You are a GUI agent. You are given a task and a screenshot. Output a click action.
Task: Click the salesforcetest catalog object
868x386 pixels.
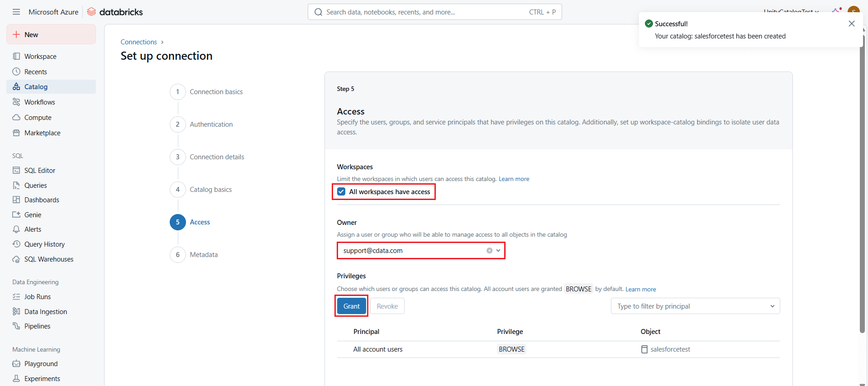tap(666, 349)
